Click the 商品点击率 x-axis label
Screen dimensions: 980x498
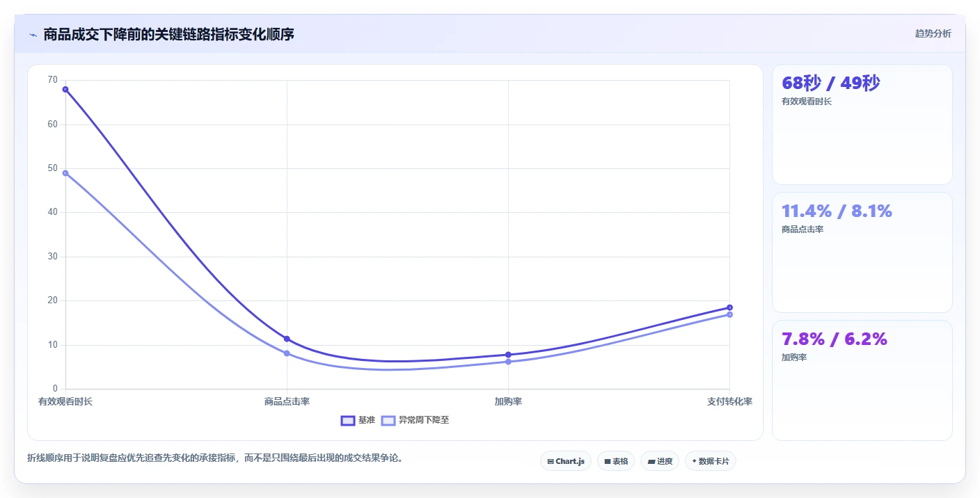pyautogui.click(x=287, y=401)
